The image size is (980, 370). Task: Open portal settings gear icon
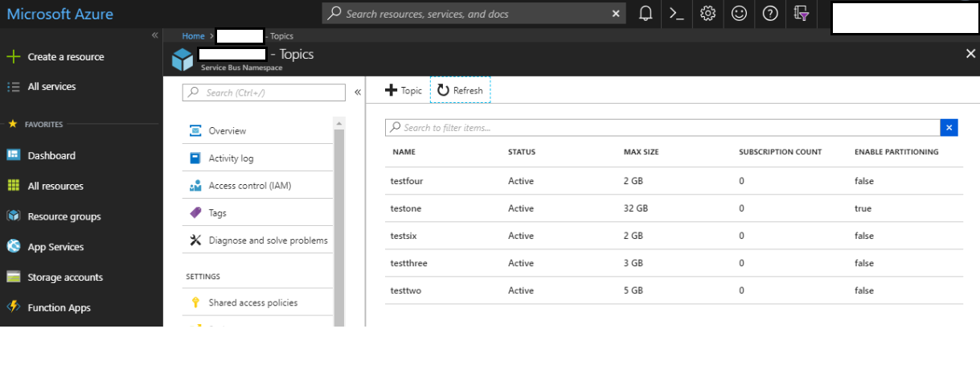(708, 14)
